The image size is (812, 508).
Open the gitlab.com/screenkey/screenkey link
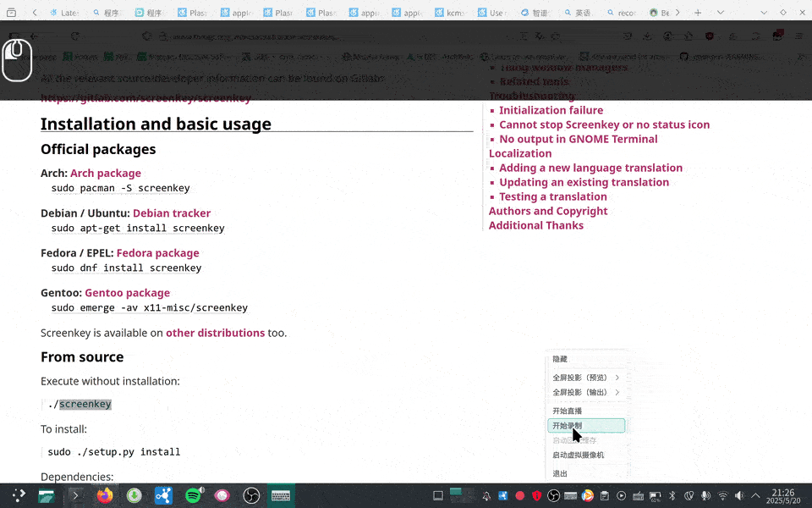coord(145,98)
